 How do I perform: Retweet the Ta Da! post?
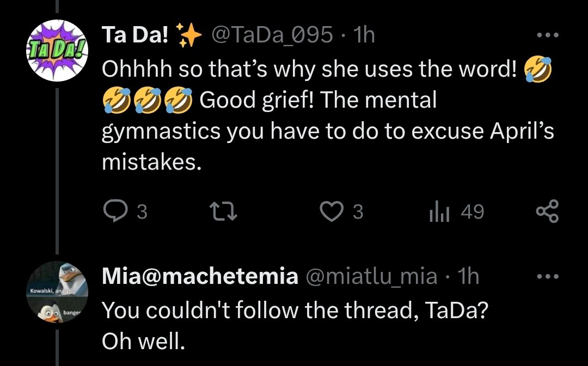tap(223, 212)
